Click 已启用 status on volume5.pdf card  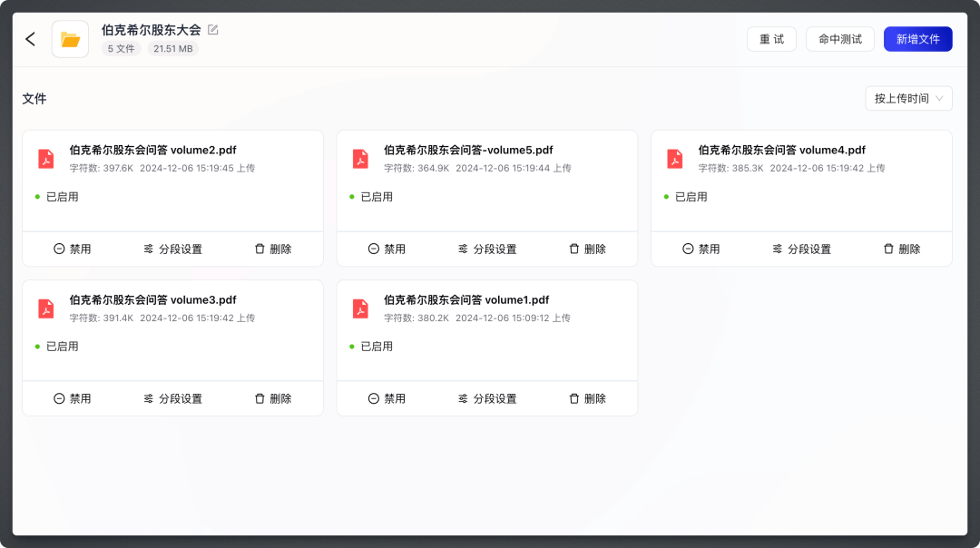[371, 197]
